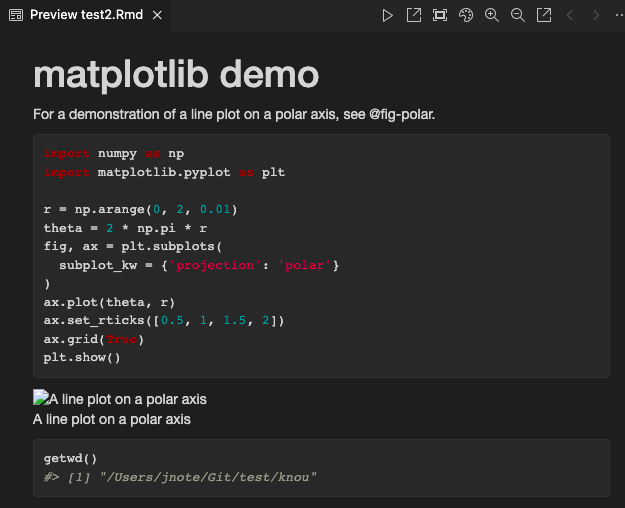The image size is (625, 508).
Task: Click the '/Users/jnote/Git/test/knou' output line
Action: click(180, 477)
